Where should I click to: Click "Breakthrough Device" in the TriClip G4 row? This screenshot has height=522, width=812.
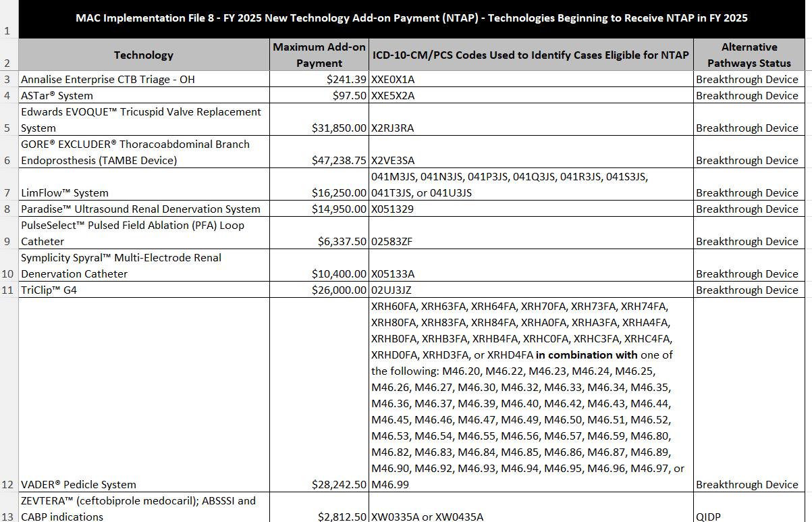click(747, 290)
